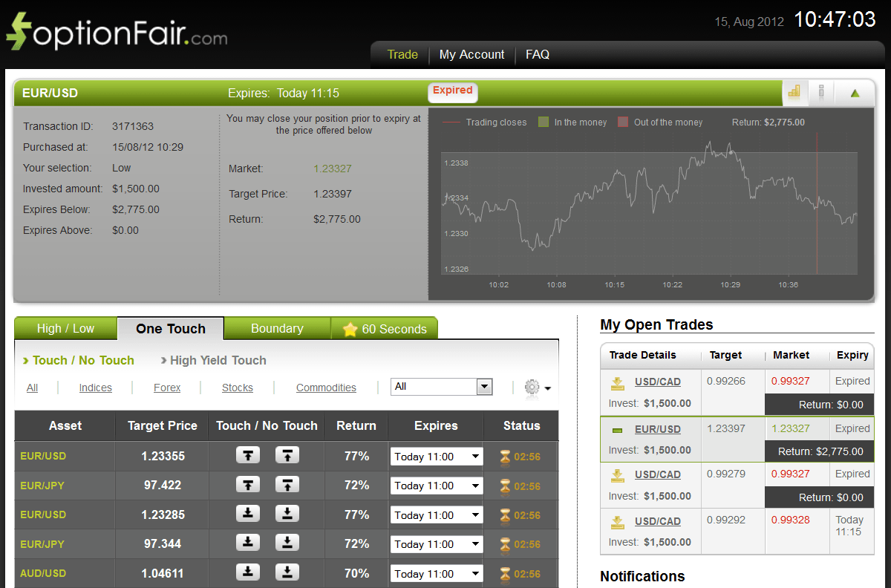Image resolution: width=891 pixels, height=588 pixels.
Task: Click hourglass status icon in EUR/USD 1.23355 row
Action: (x=506, y=457)
